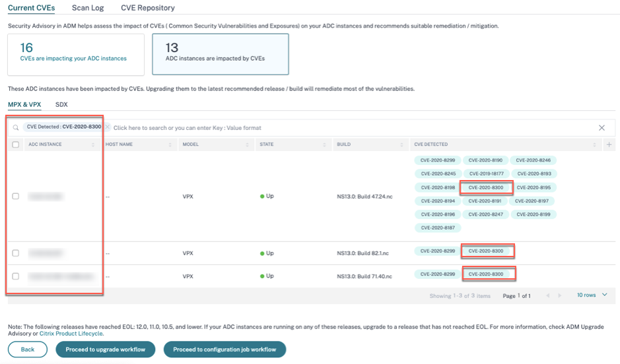
Task: Click CVE-2020-8191 tag
Action: [x=485, y=201]
